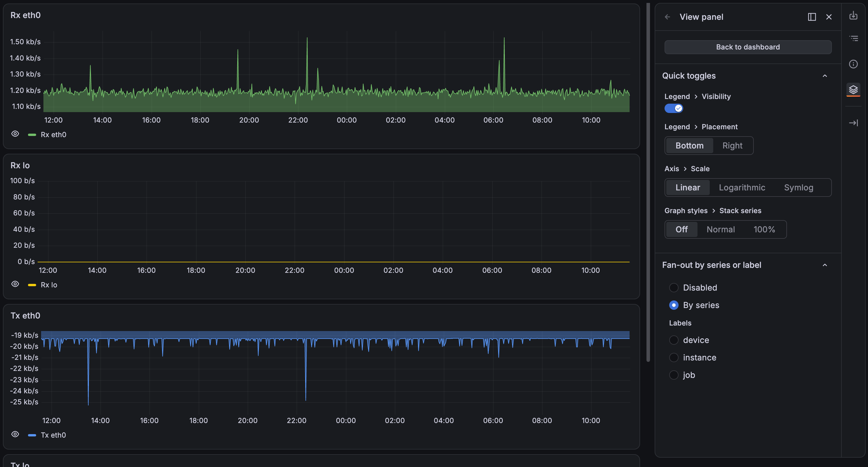This screenshot has width=868, height=467.
Task: Select the Disabled fan-out radio button
Action: click(x=674, y=288)
